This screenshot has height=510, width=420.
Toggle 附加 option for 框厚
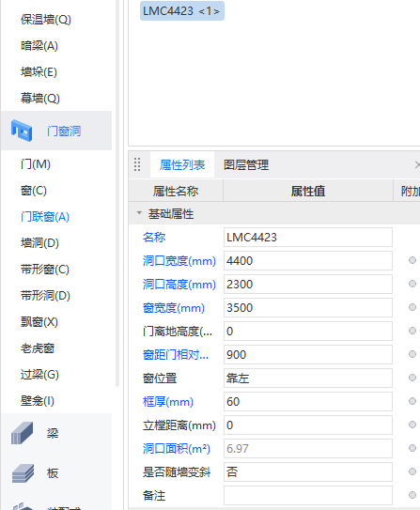[x=412, y=401]
